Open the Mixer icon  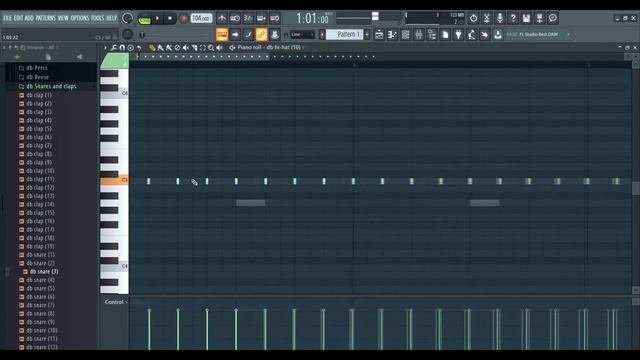click(x=418, y=35)
